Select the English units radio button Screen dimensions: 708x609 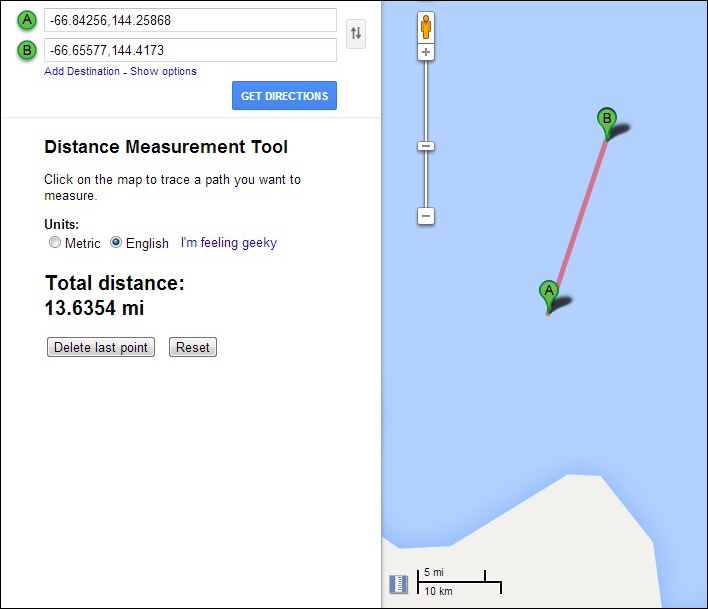click(x=116, y=243)
